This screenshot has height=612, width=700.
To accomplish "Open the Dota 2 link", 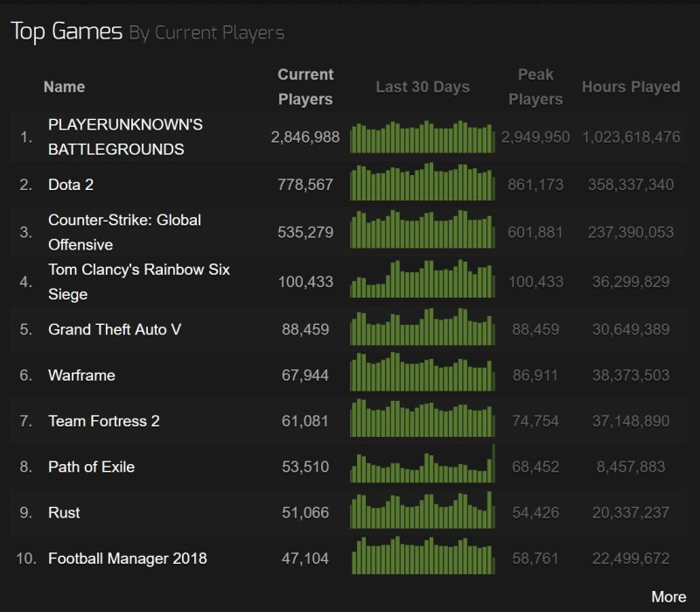I will [71, 185].
